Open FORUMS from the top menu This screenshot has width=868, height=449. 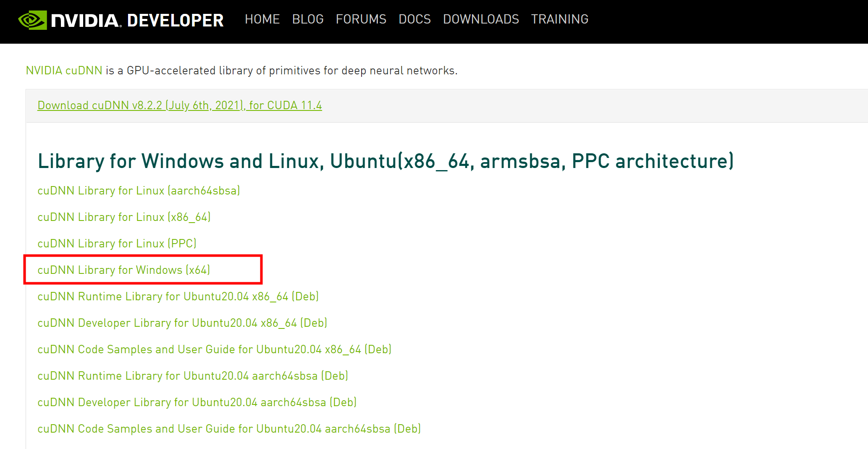pyautogui.click(x=361, y=19)
